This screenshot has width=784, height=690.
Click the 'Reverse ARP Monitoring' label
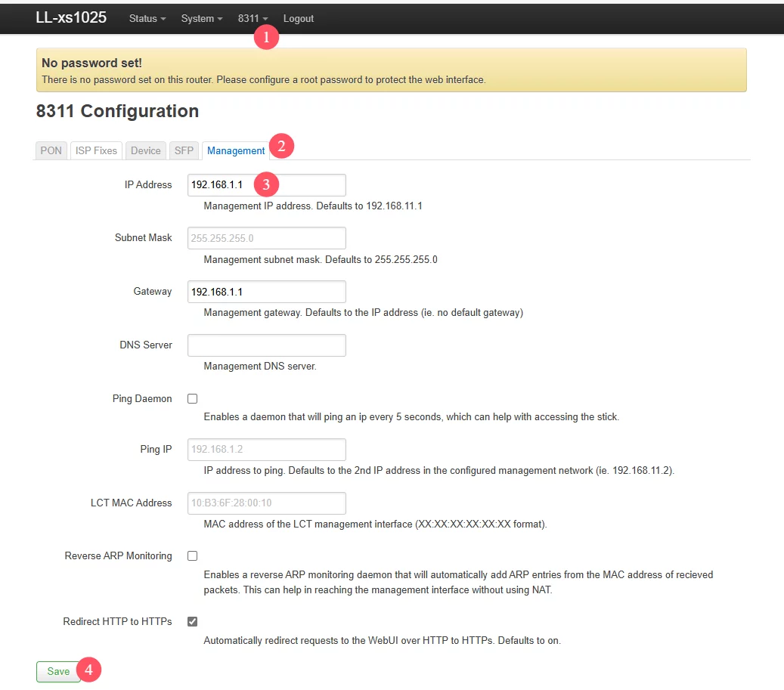coord(118,556)
